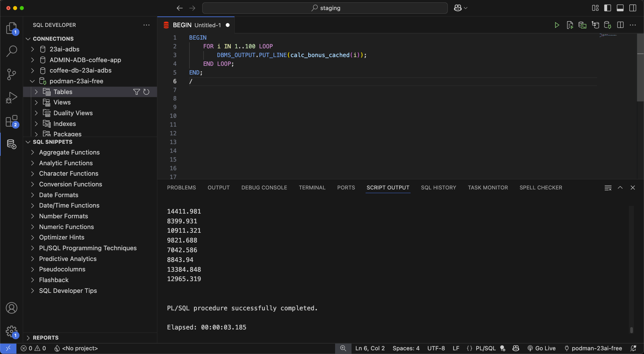Open the Manage gear icon
Screen dimensions: 644x354
tap(11, 331)
